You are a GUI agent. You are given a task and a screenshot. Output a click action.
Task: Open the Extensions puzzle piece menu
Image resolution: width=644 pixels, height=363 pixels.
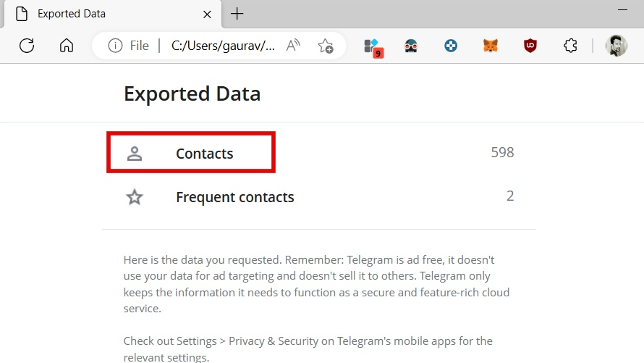point(570,46)
